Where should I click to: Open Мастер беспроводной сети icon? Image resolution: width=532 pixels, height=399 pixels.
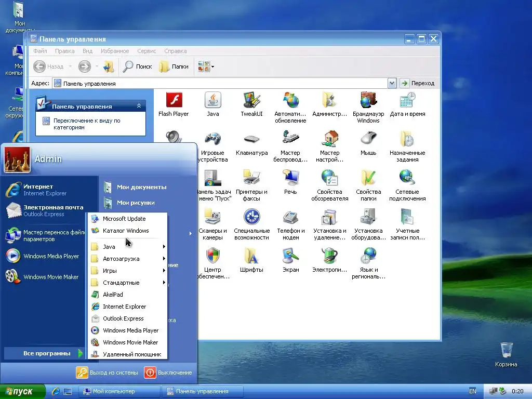(x=290, y=147)
